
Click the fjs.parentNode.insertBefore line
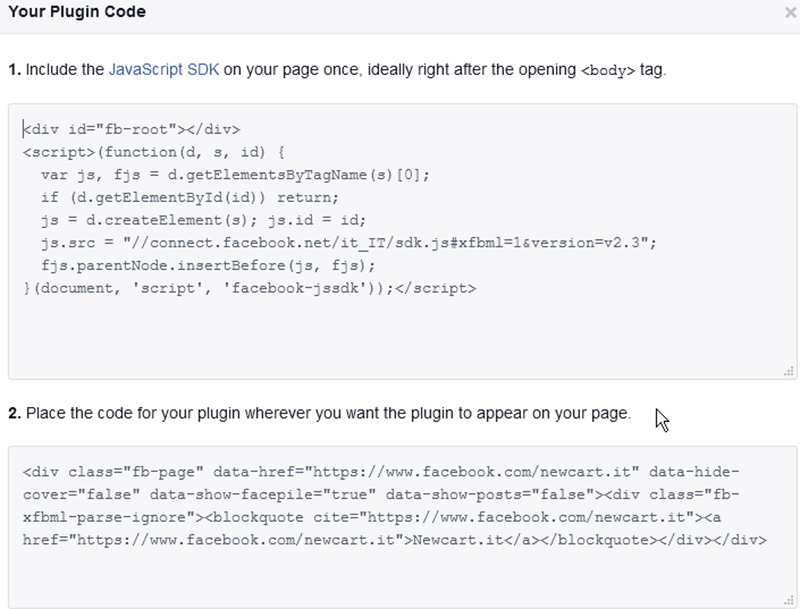(x=208, y=265)
